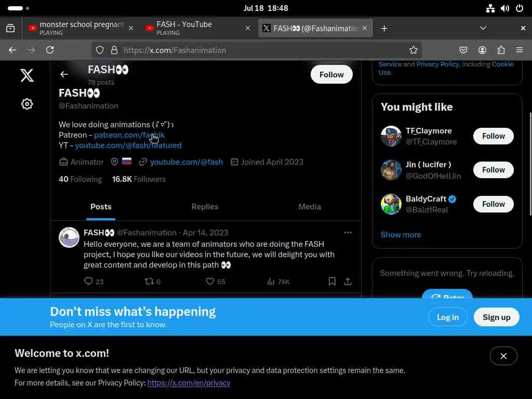The image size is (532, 399).
Task: Open the youtube.com/@fash/featured bio link
Action: [x=128, y=145]
